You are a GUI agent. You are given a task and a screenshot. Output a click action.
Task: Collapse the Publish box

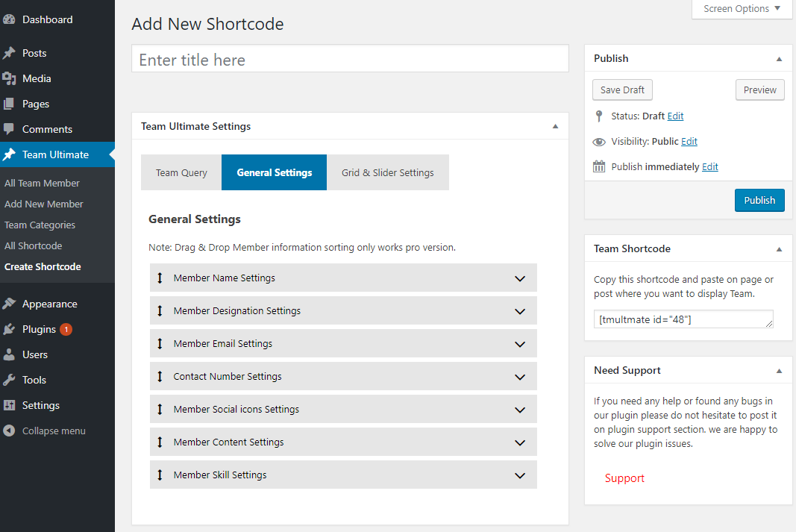780,59
